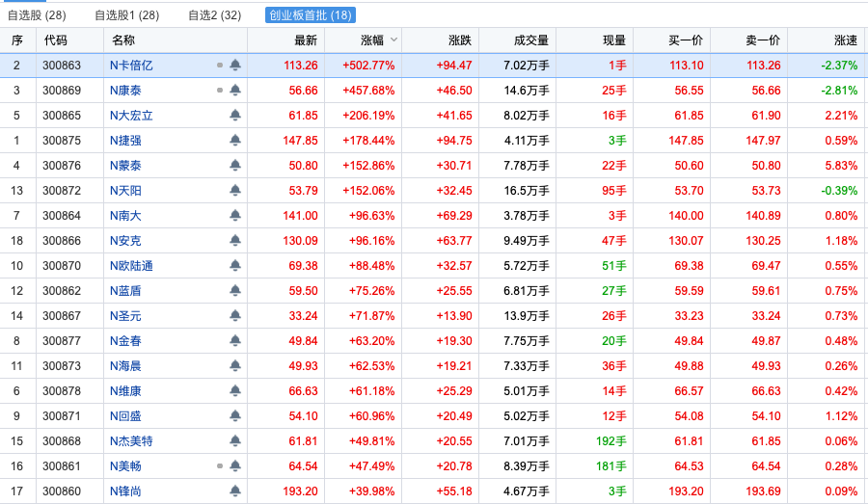Click the gray dot marker beside N美畅
The image size is (868, 504).
pyautogui.click(x=220, y=466)
